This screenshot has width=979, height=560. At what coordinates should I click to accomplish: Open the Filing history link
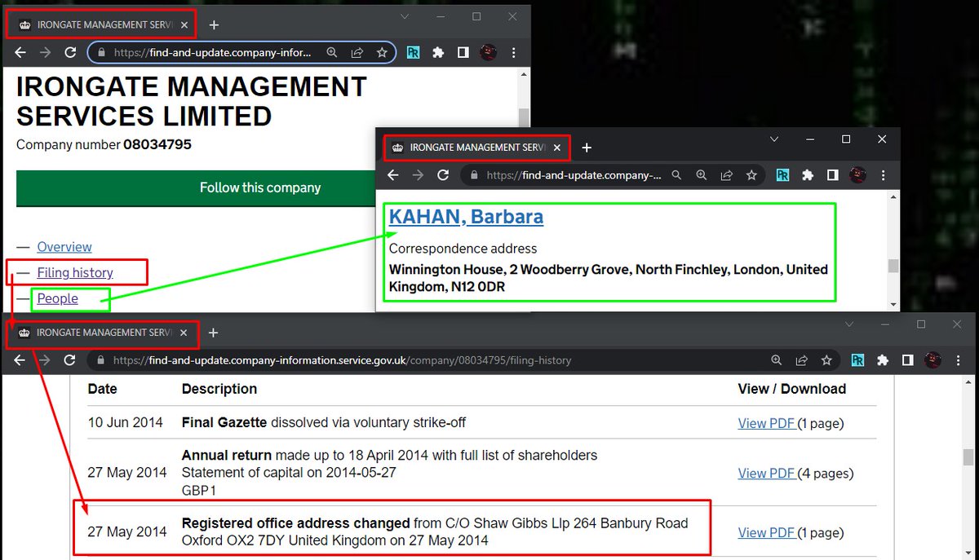click(75, 273)
